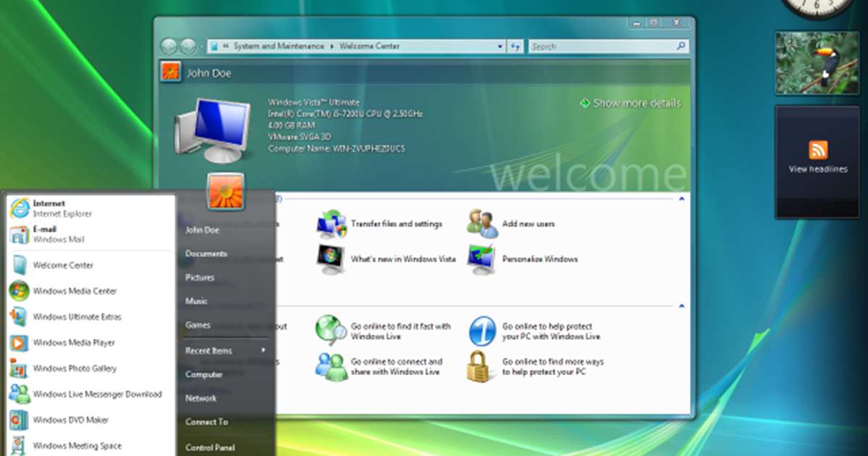Viewport: 868px width, 456px height.
Task: Click System and Maintenance breadcrumb
Action: tap(278, 46)
